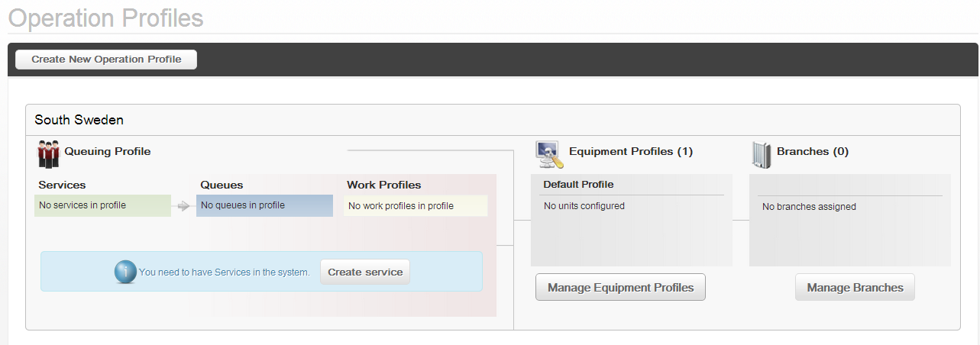Create a new operation profile
Screen dimensions: 980x345
(106, 60)
